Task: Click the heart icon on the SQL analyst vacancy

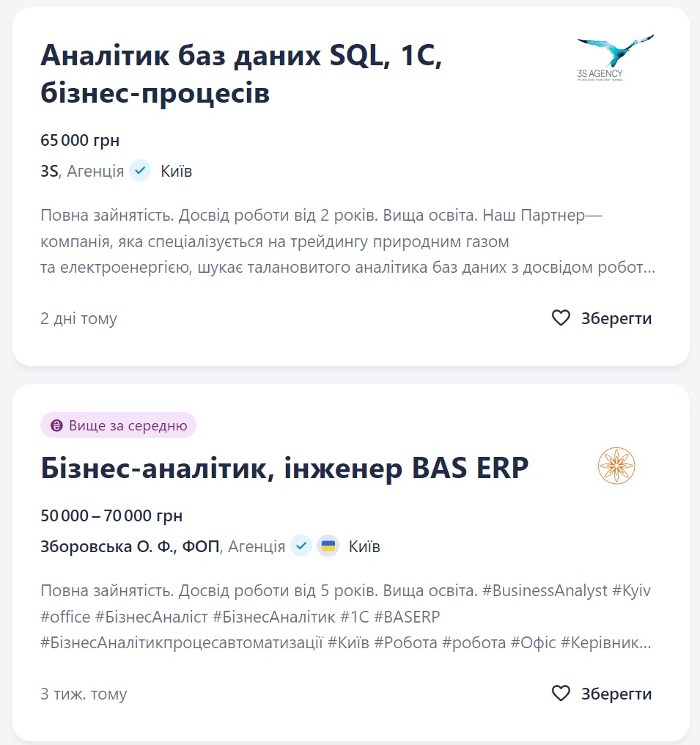Action: [x=561, y=318]
